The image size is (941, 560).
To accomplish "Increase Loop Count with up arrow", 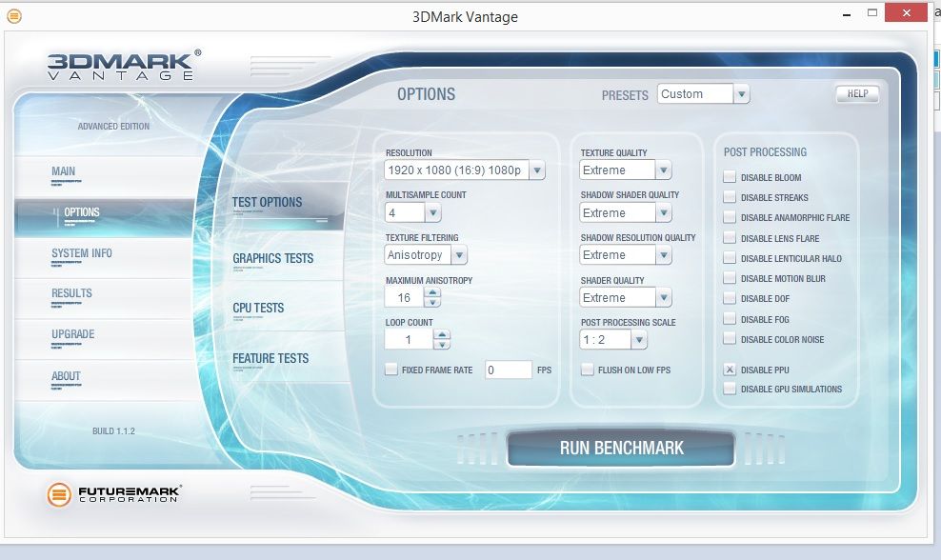I will coord(442,334).
